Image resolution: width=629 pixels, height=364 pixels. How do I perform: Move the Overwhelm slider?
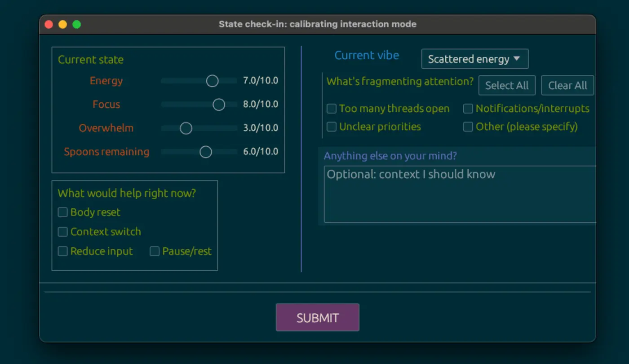(186, 128)
